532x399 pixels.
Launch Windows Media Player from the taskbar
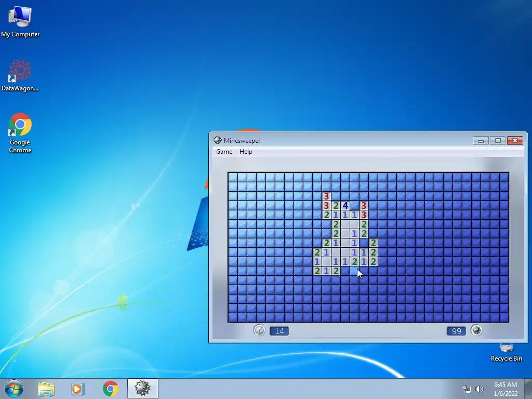78,389
